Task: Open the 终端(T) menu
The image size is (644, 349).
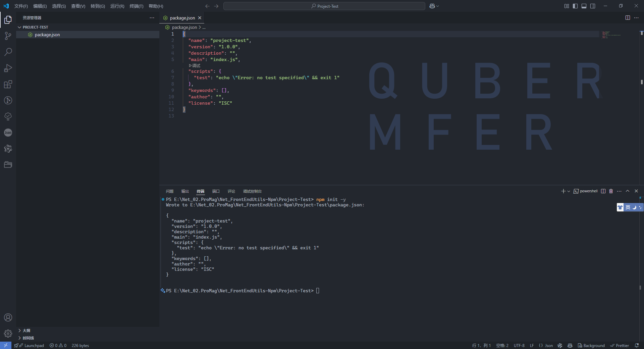Action: click(136, 6)
